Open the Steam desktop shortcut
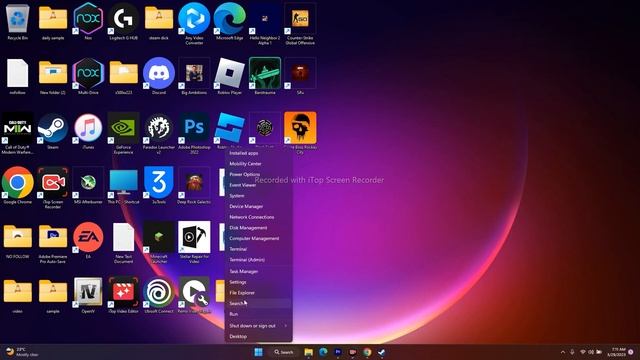 pos(53,131)
